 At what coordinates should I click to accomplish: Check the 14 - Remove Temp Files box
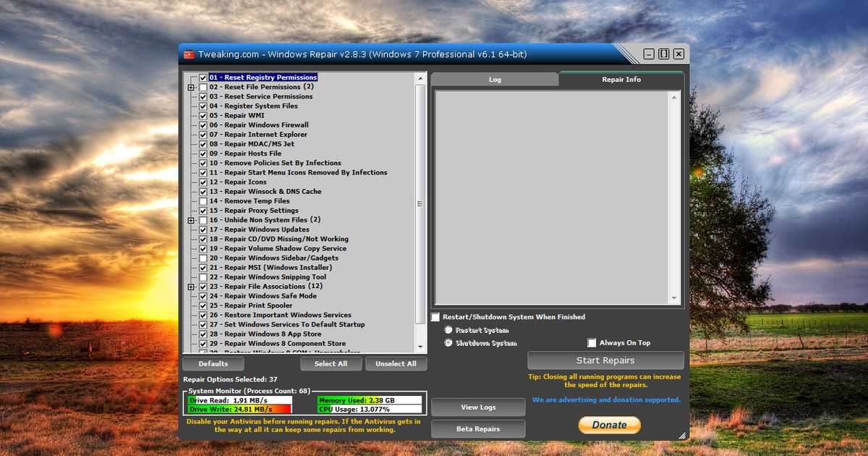[203, 201]
